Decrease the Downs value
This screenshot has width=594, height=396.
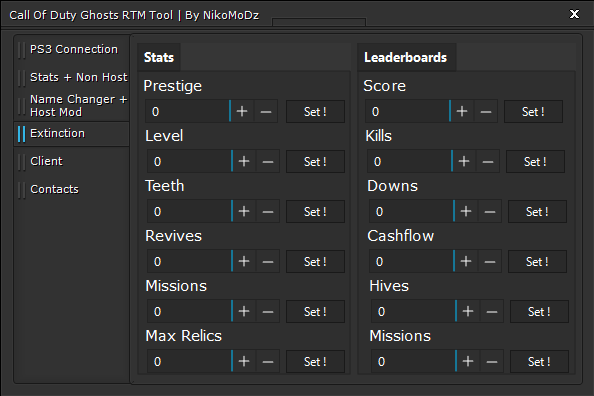point(490,211)
